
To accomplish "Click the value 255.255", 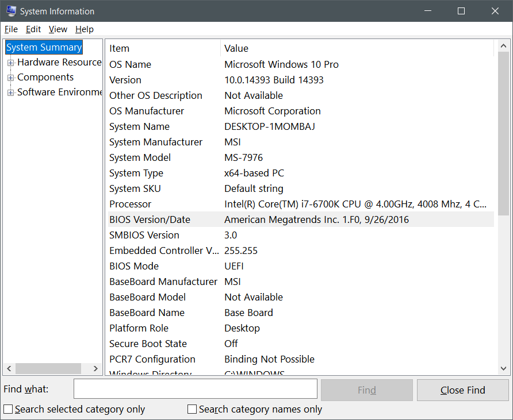I will click(241, 251).
